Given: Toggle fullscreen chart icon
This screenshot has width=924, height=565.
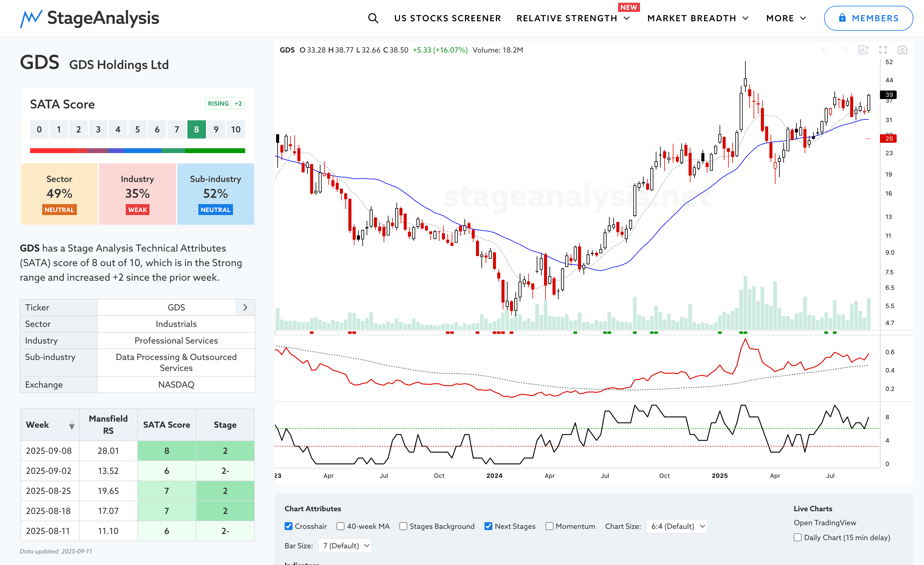Looking at the screenshot, I should coord(883,50).
